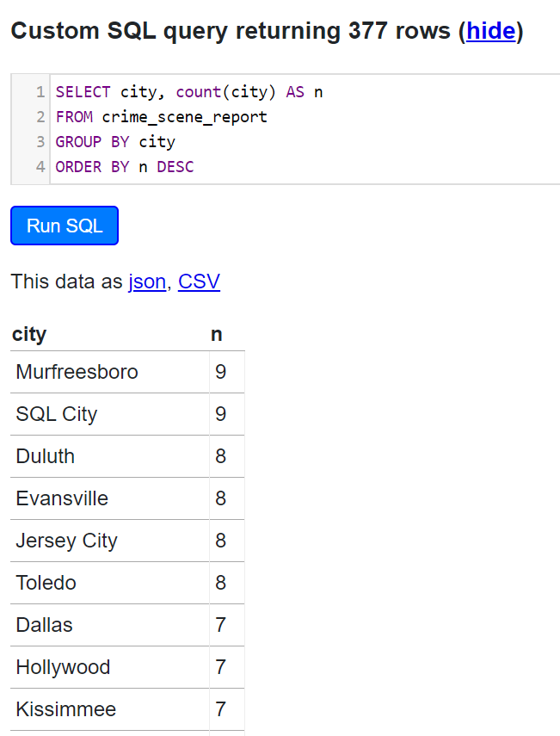Open the CSV data link
The height and width of the screenshot is (736, 560).
point(199,281)
